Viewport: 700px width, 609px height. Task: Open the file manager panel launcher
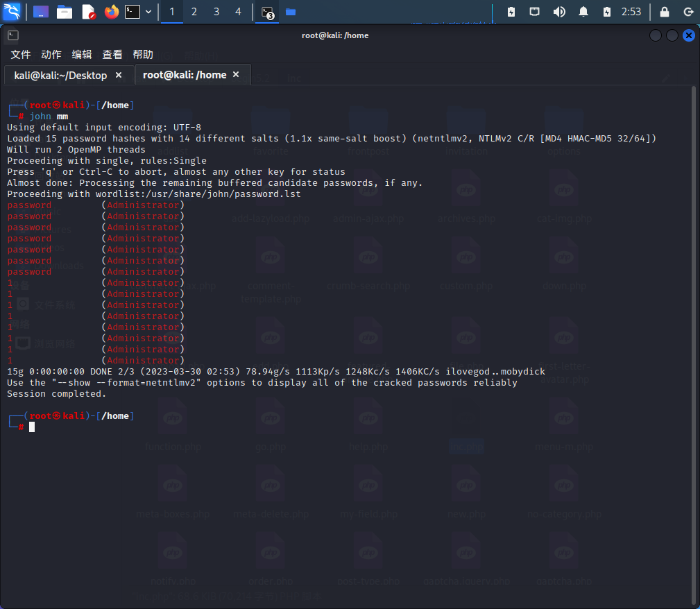[x=65, y=12]
